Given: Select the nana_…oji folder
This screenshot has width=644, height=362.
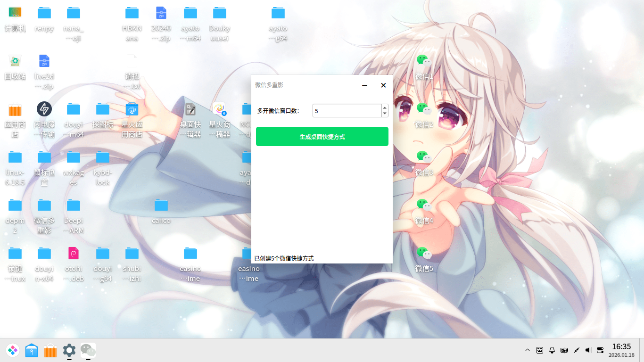Looking at the screenshot, I should pyautogui.click(x=74, y=24).
